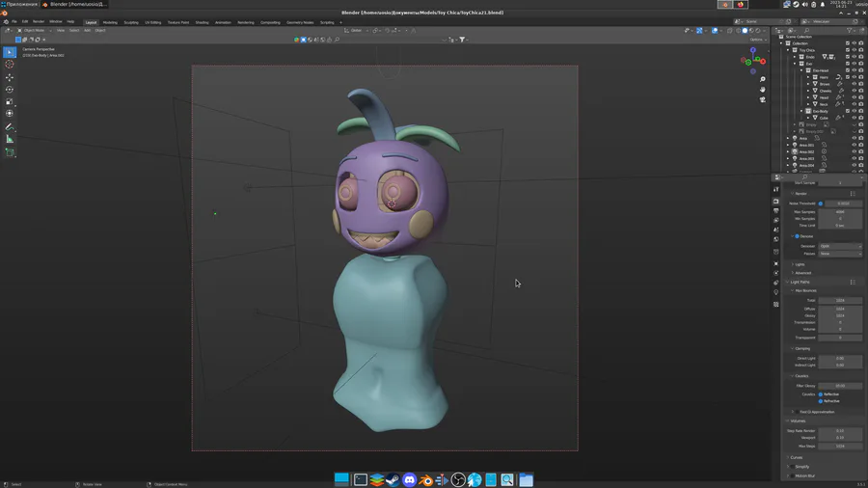Open the terminal icon in the dock
The width and height of the screenshot is (868, 488).
click(x=361, y=479)
